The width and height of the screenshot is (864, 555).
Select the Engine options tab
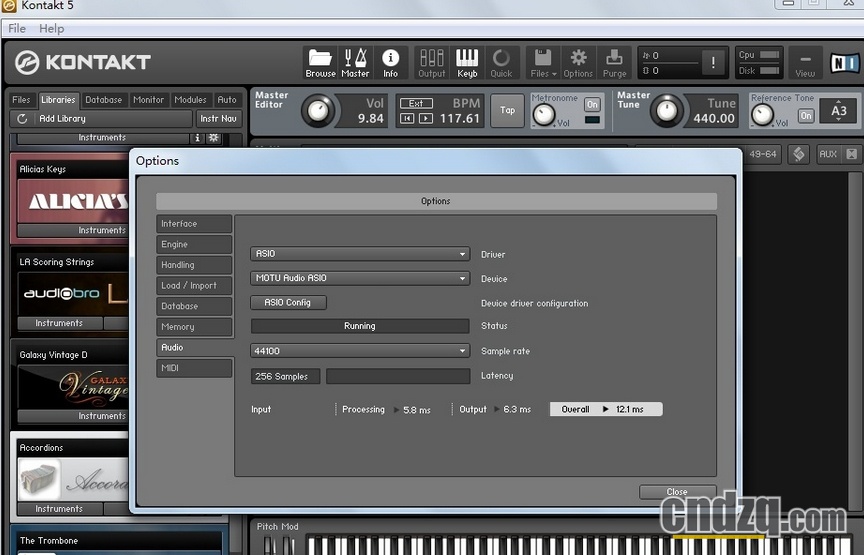(194, 244)
